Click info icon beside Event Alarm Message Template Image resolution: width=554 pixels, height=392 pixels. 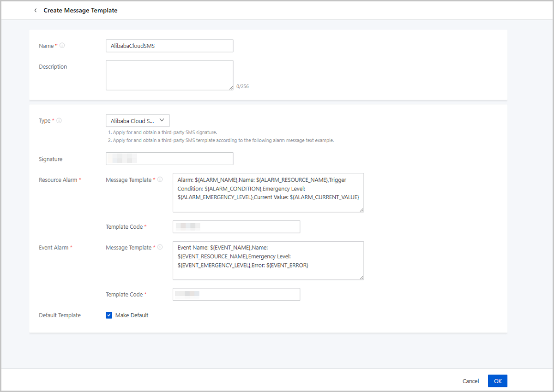pyautogui.click(x=160, y=247)
